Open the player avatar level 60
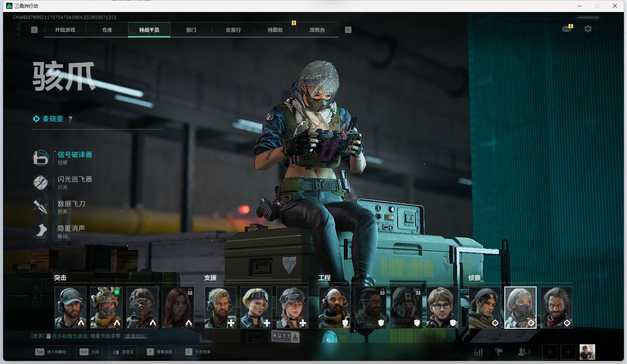The width and height of the screenshot is (627, 364). pyautogui.click(x=587, y=352)
